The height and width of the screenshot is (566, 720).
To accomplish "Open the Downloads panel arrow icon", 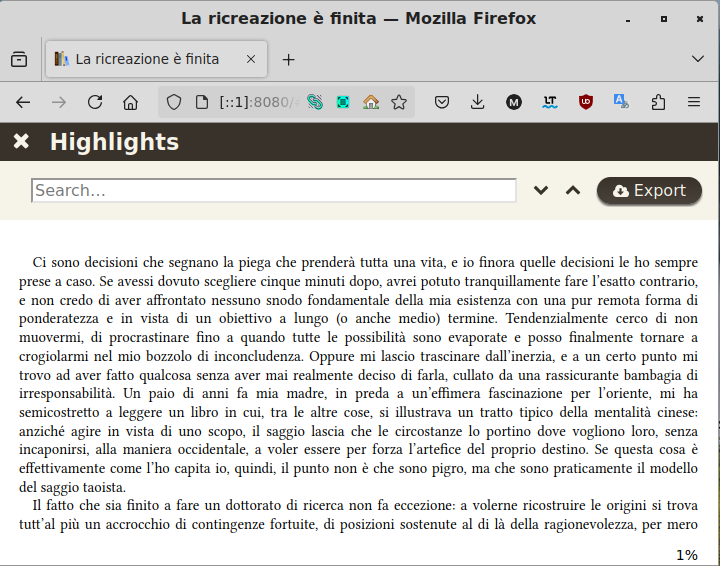I will [x=478, y=102].
